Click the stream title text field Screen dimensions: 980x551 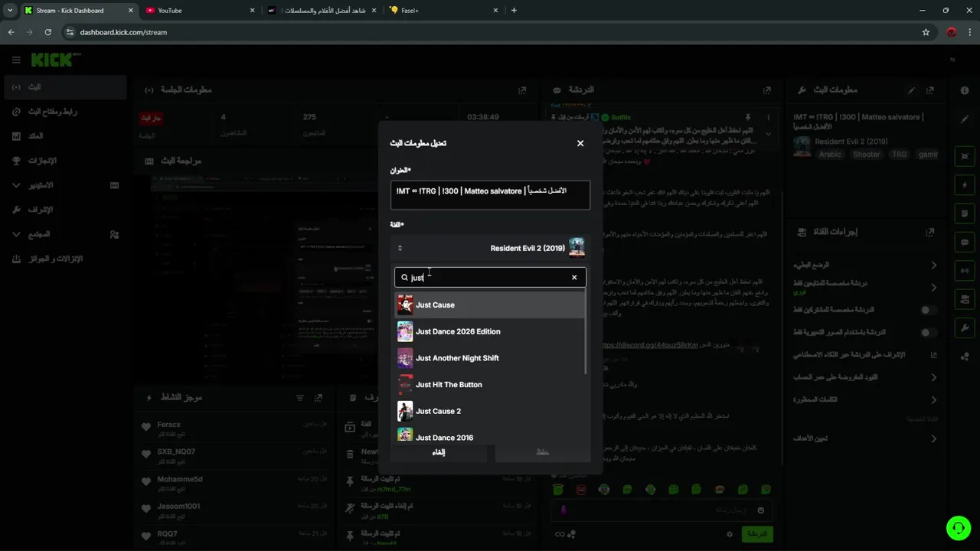490,195
